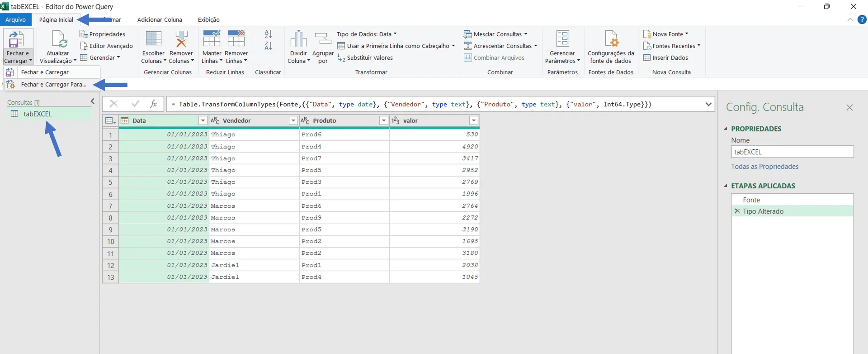Open Propriedades from the ribbon

pos(103,34)
